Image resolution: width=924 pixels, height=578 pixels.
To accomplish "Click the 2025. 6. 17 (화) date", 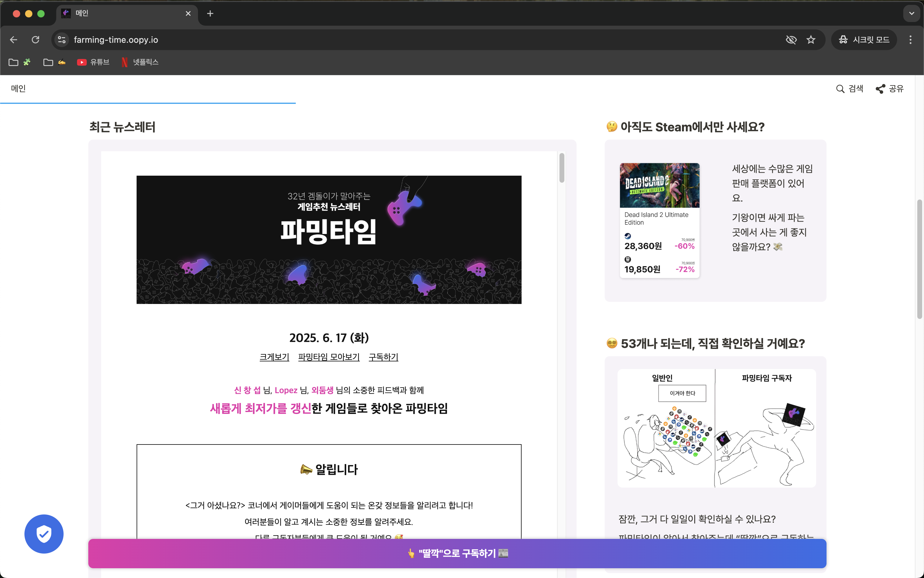I will tap(329, 338).
